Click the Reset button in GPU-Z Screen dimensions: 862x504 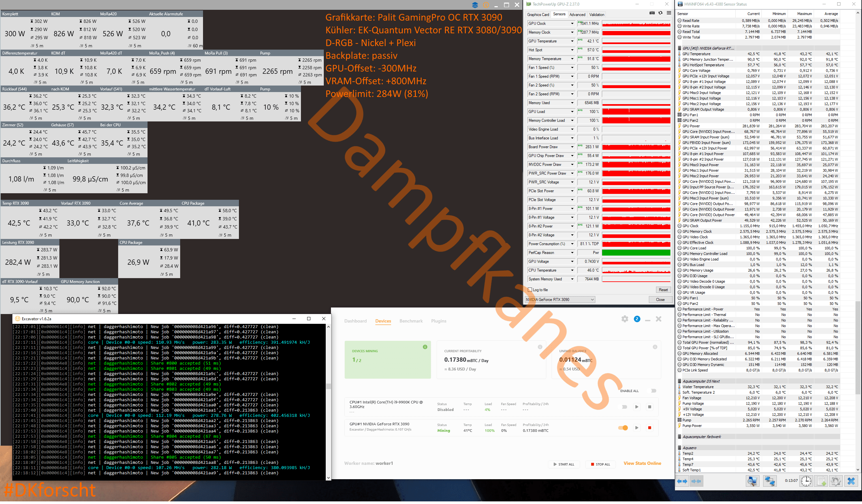coord(663,290)
